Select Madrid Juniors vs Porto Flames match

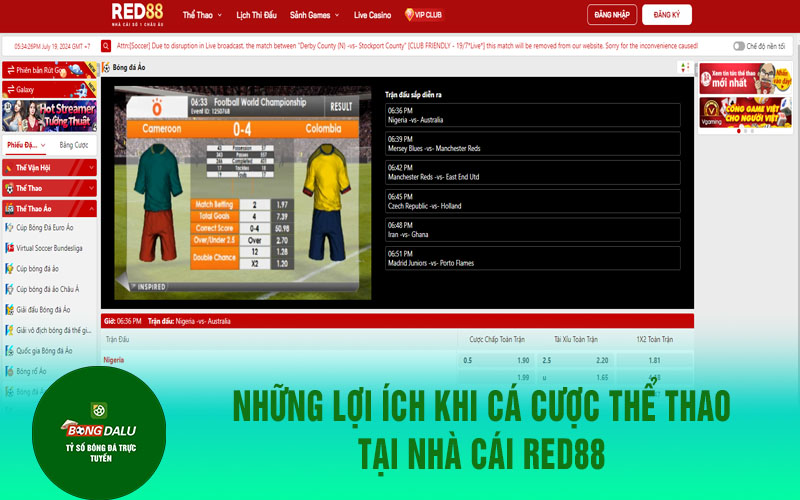[x=533, y=258]
